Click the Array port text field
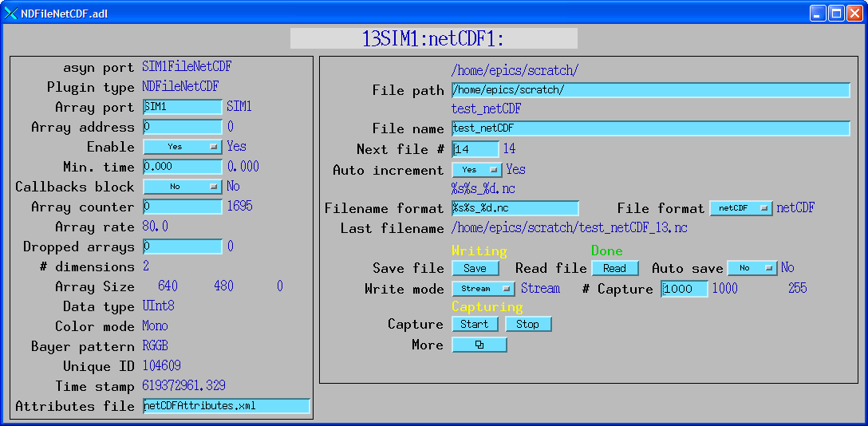The image size is (868, 426). 183,107
